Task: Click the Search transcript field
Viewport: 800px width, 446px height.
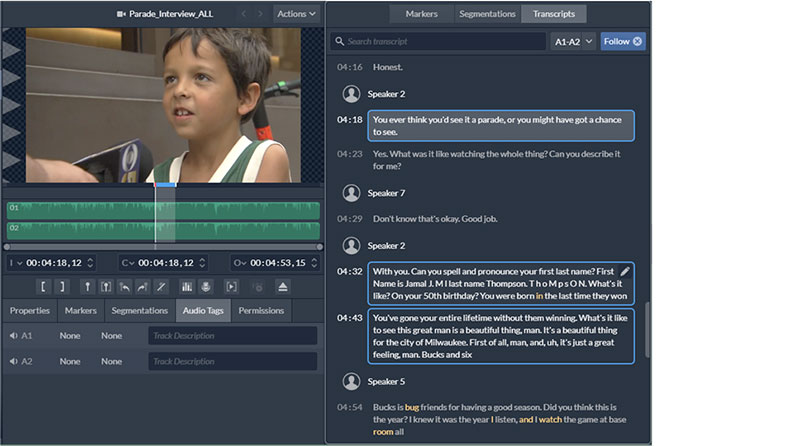Action: click(x=438, y=41)
